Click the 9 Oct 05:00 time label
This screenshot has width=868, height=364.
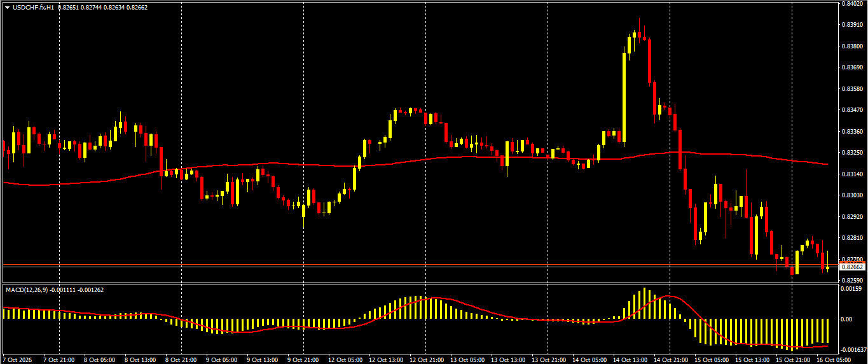tap(222, 360)
